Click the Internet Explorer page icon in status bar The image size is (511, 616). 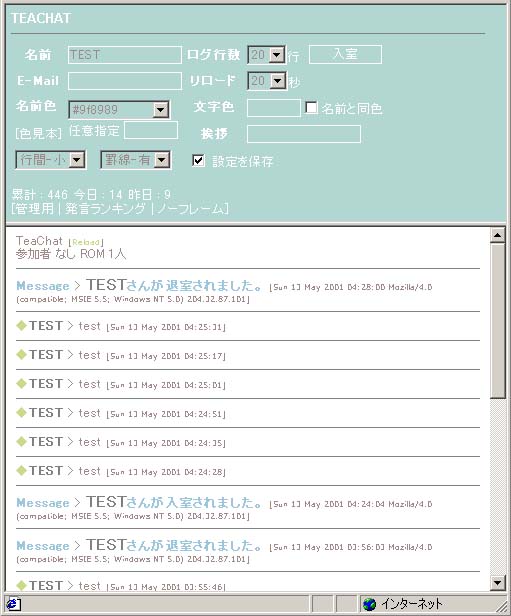point(13,604)
